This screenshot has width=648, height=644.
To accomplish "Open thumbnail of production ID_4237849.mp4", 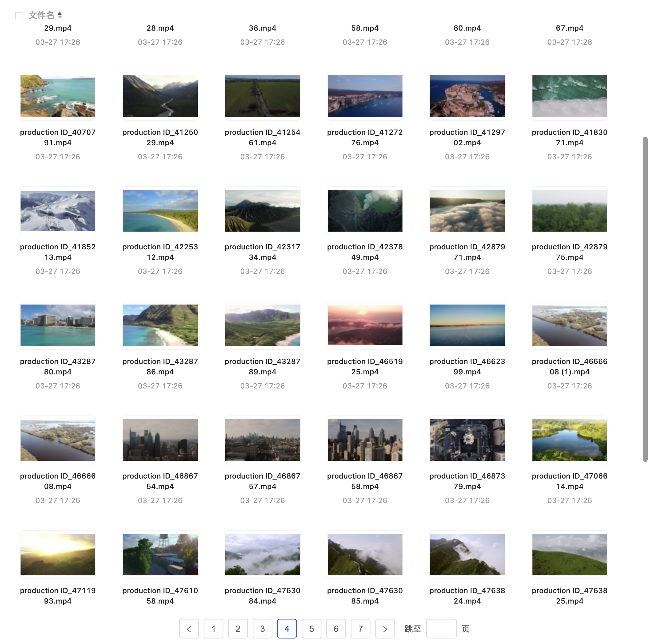I will (365, 211).
